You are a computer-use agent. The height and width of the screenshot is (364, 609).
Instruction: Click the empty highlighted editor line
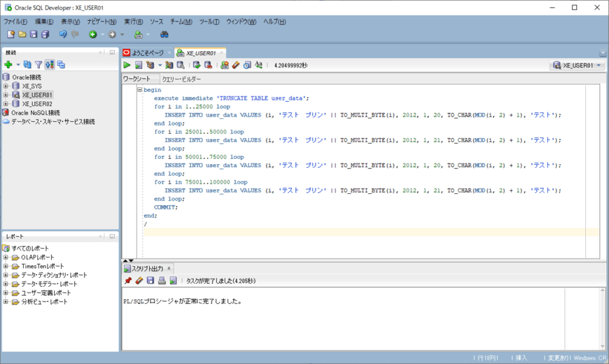[x=371, y=232]
